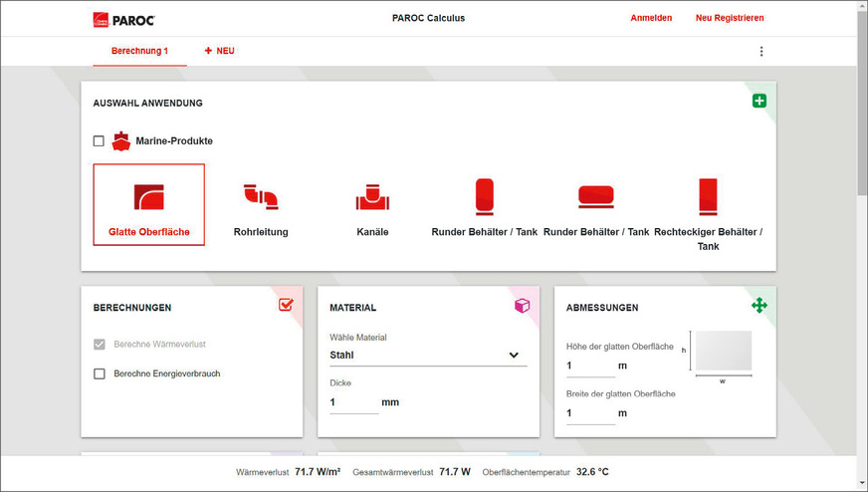Select the Rechteckiger Behälter / Tank icon
This screenshot has width=868, height=492.
tap(708, 196)
